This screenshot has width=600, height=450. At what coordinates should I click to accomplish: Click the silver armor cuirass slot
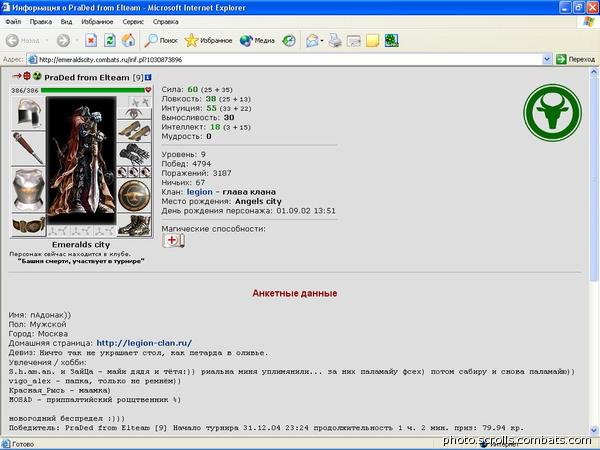(x=28, y=189)
